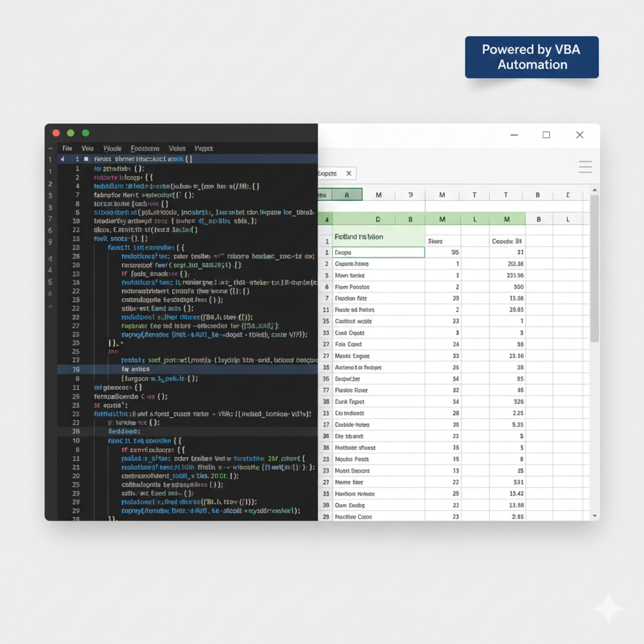Click the Powered by VBA Automation button
The image size is (644, 644).
531,57
